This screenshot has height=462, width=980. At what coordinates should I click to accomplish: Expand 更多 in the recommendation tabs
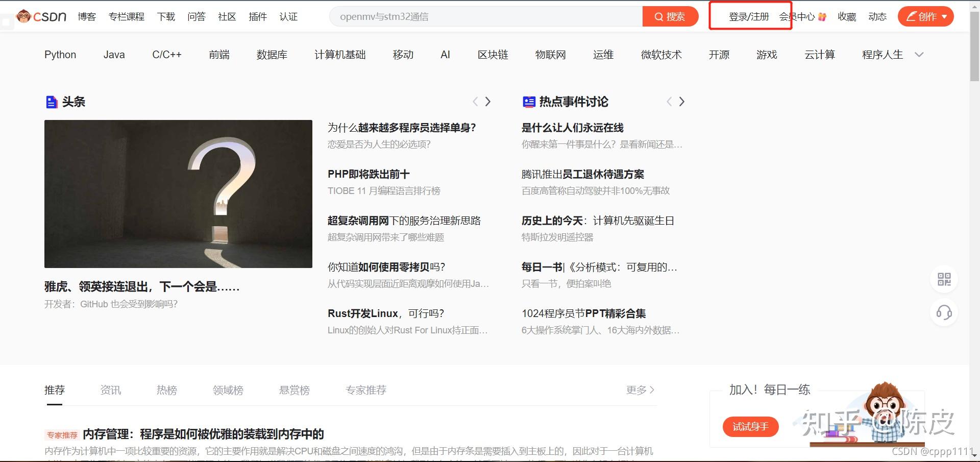641,390
